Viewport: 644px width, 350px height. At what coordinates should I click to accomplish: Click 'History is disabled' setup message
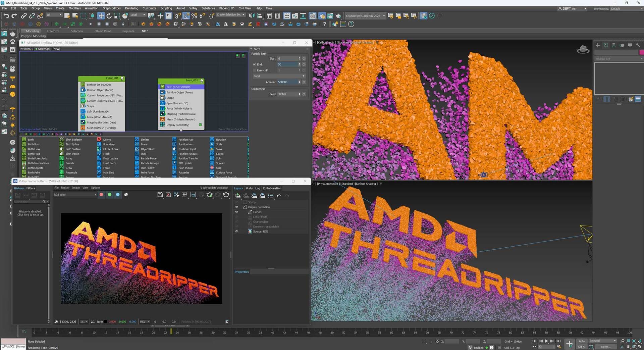[30, 213]
